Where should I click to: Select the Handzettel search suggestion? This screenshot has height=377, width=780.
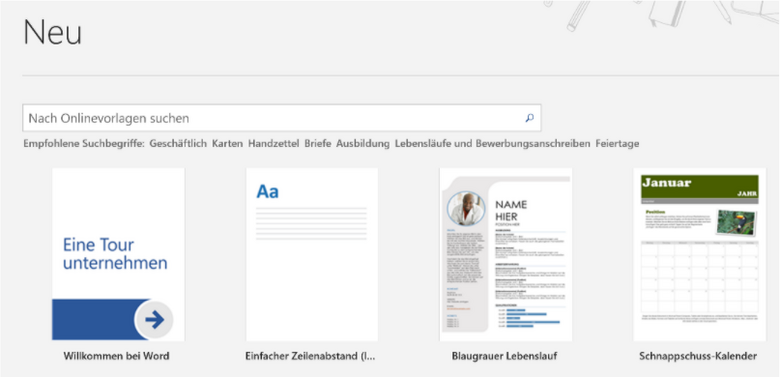(x=274, y=144)
